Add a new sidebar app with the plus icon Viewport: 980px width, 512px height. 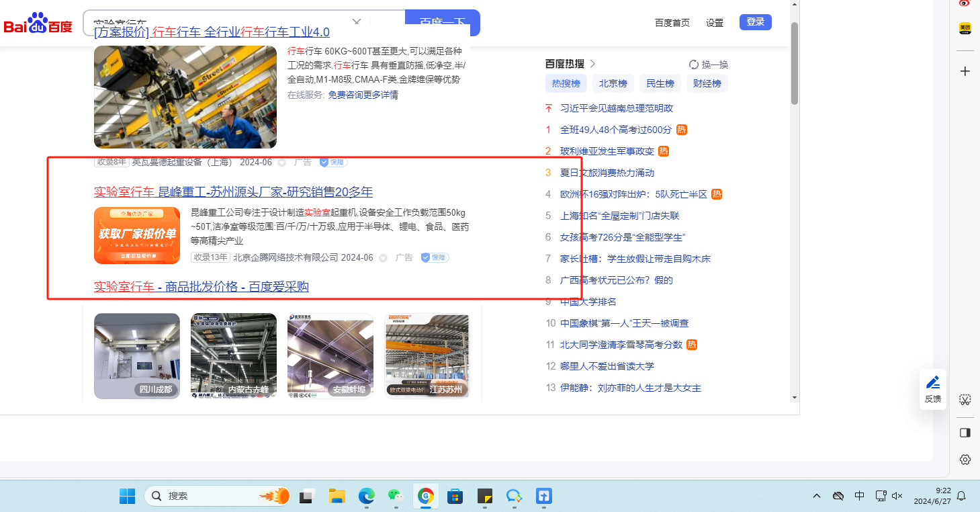click(965, 71)
